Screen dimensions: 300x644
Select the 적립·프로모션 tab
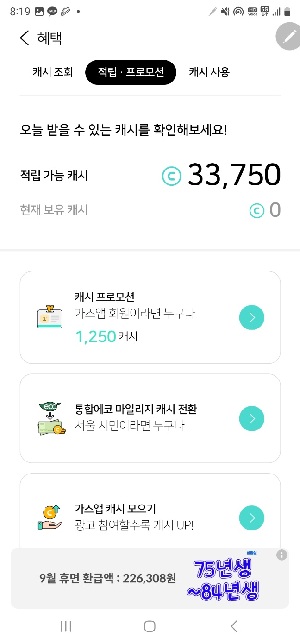131,72
